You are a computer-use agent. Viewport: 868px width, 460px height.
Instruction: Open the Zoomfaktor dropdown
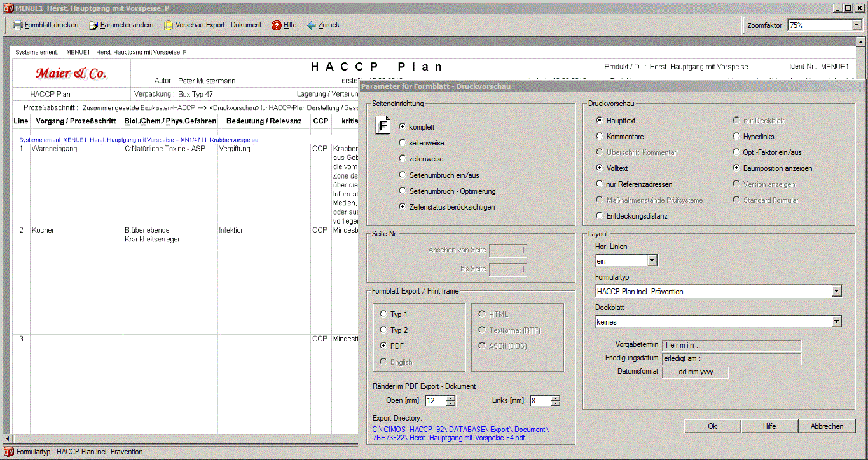856,25
